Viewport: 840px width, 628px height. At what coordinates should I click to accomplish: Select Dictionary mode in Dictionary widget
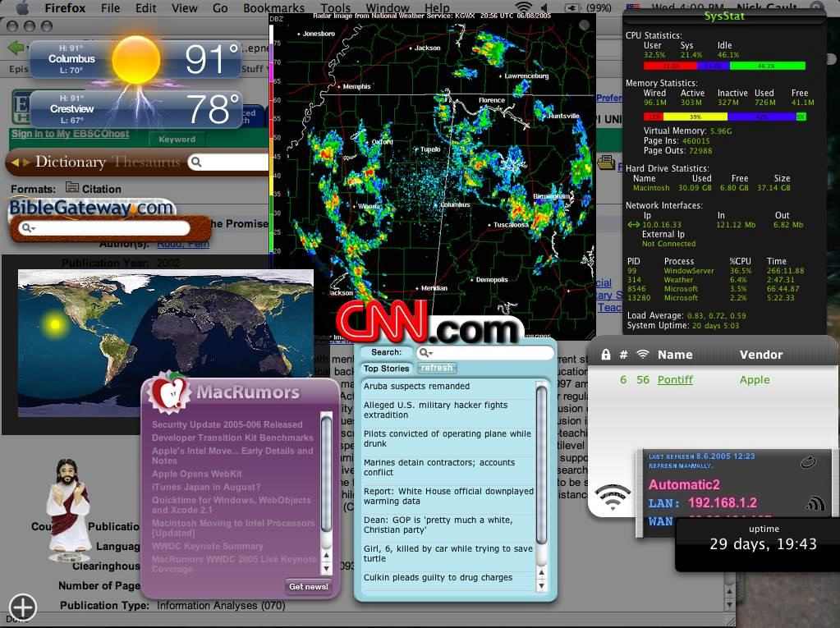click(70, 161)
